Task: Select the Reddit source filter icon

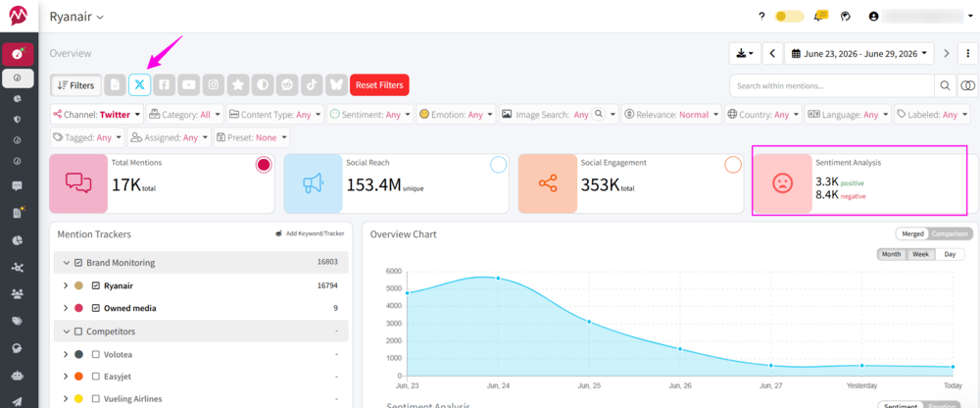Action: click(287, 84)
